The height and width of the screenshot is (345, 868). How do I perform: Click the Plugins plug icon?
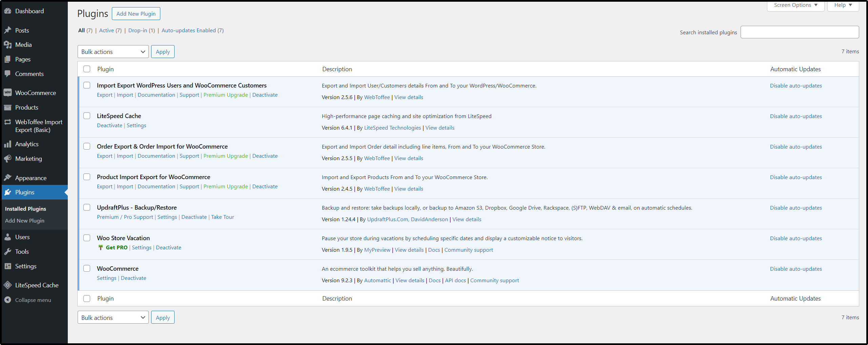(x=7, y=192)
